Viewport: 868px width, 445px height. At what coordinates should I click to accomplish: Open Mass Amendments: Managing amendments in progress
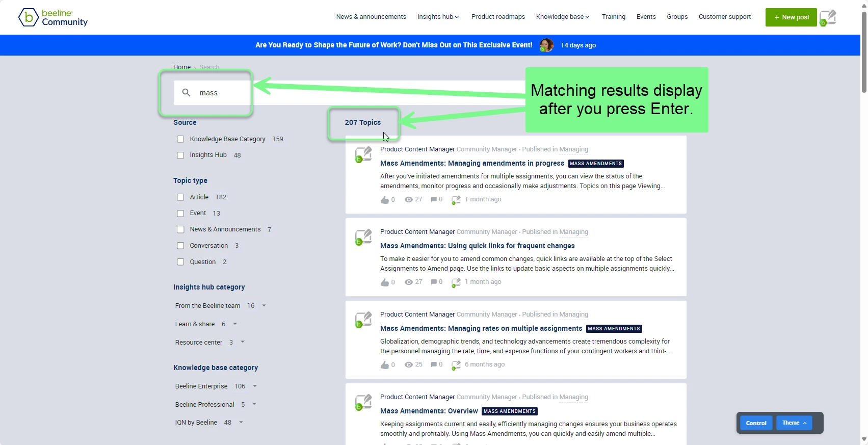pos(472,164)
